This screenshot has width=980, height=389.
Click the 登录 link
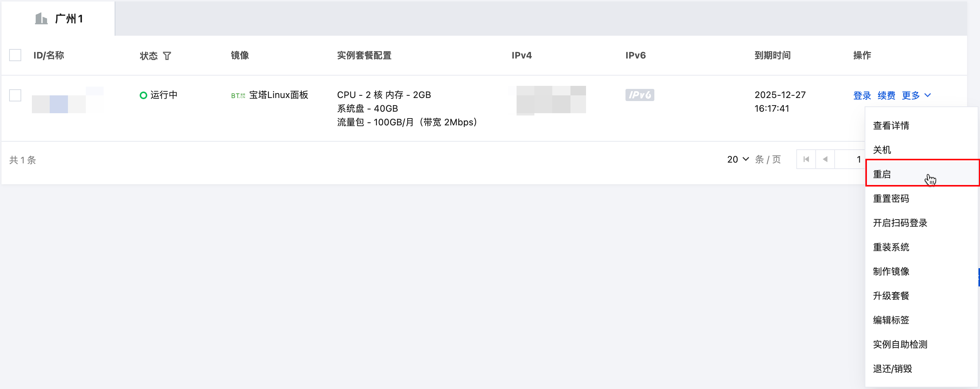click(862, 95)
